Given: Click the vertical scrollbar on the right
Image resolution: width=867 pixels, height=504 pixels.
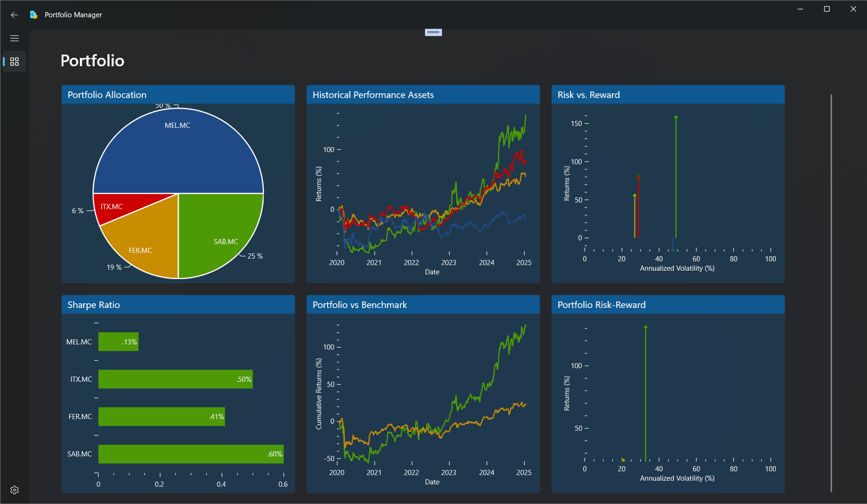Looking at the screenshot, I should coord(831,293).
